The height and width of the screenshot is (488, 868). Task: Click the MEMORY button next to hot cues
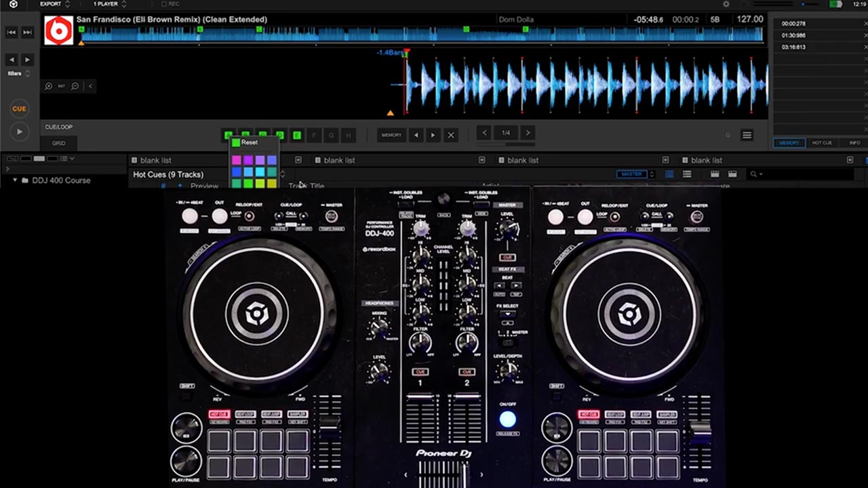pyautogui.click(x=391, y=136)
